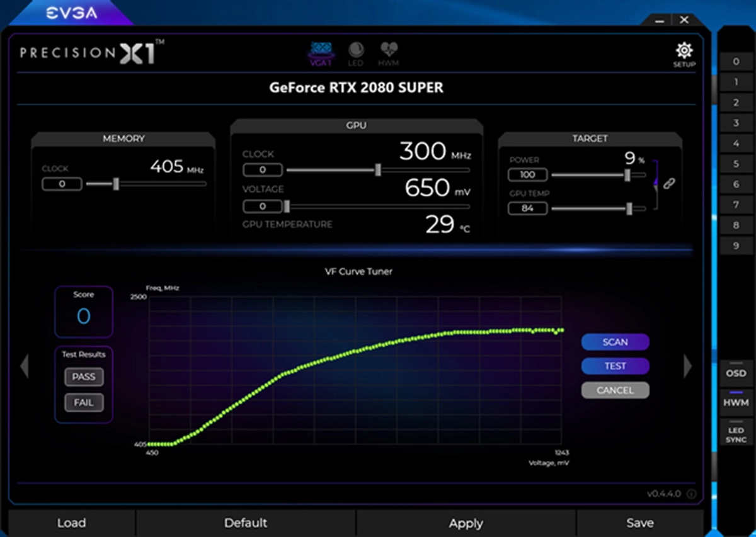The image size is (756, 537).
Task: Click the CANCEL button
Action: click(615, 390)
